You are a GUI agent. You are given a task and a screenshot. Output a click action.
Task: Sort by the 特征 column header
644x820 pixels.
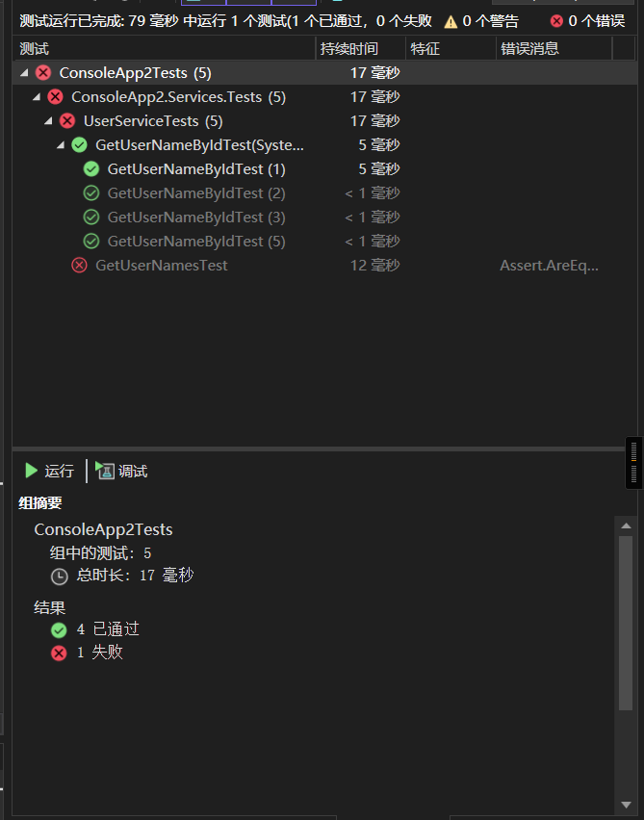click(x=451, y=49)
